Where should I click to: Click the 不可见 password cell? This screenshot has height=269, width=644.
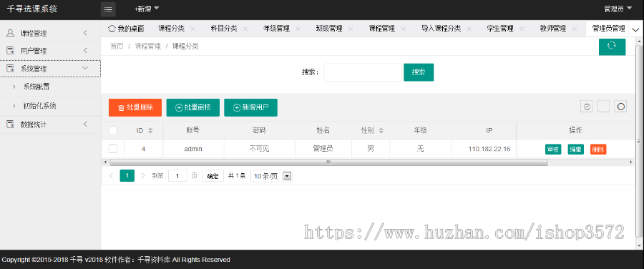259,149
